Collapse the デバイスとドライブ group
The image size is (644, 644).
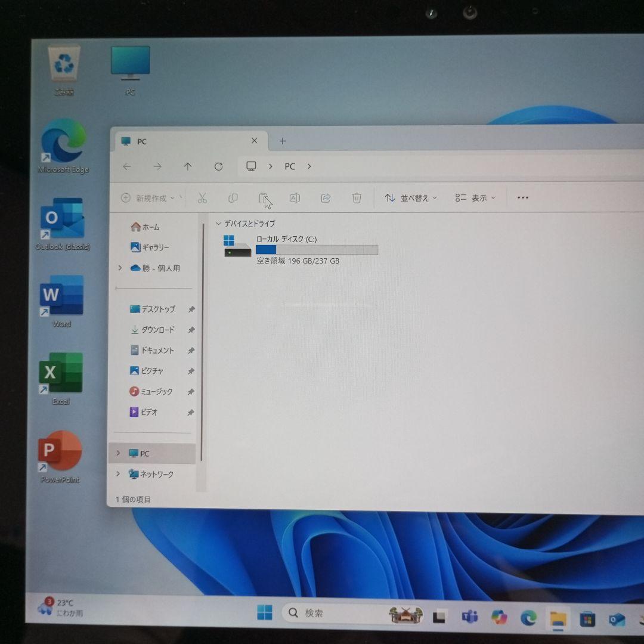218,224
